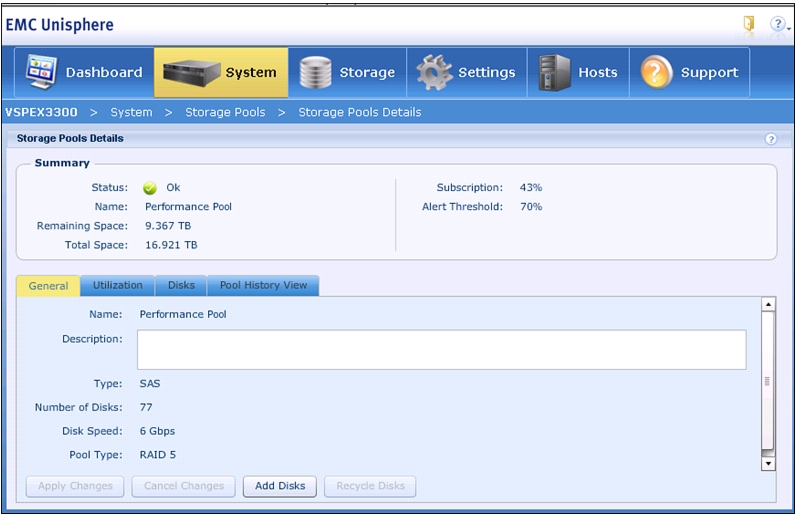Click the System storage array icon
Viewport: 795px width, 525px height.
click(191, 73)
